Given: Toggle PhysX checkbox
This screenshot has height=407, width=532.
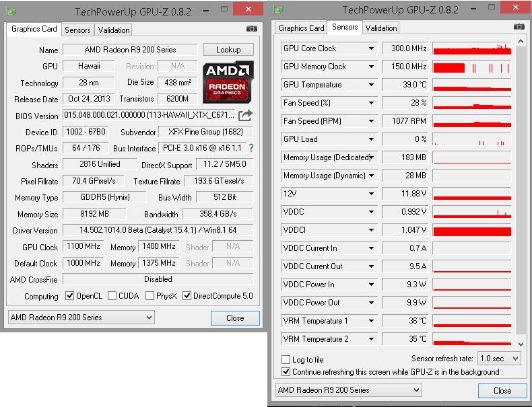Looking at the screenshot, I should [149, 295].
